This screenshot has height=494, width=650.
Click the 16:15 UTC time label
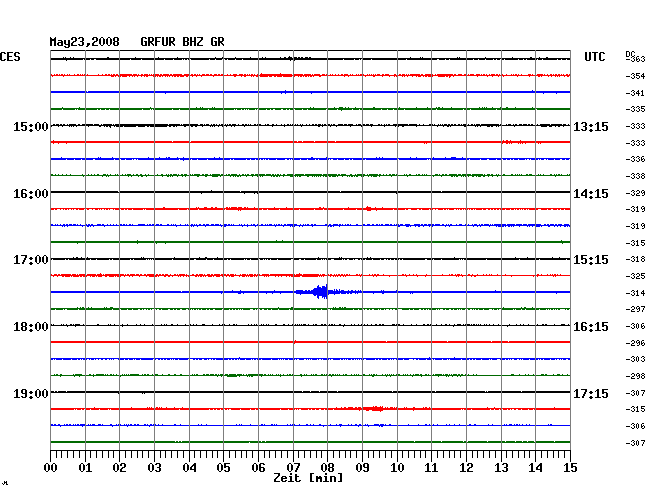coord(591,327)
